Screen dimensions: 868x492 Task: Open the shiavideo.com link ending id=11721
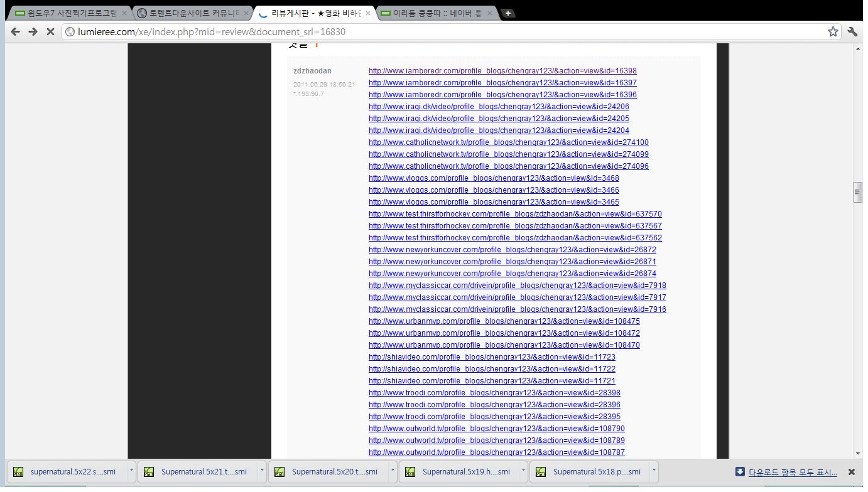[492, 381]
